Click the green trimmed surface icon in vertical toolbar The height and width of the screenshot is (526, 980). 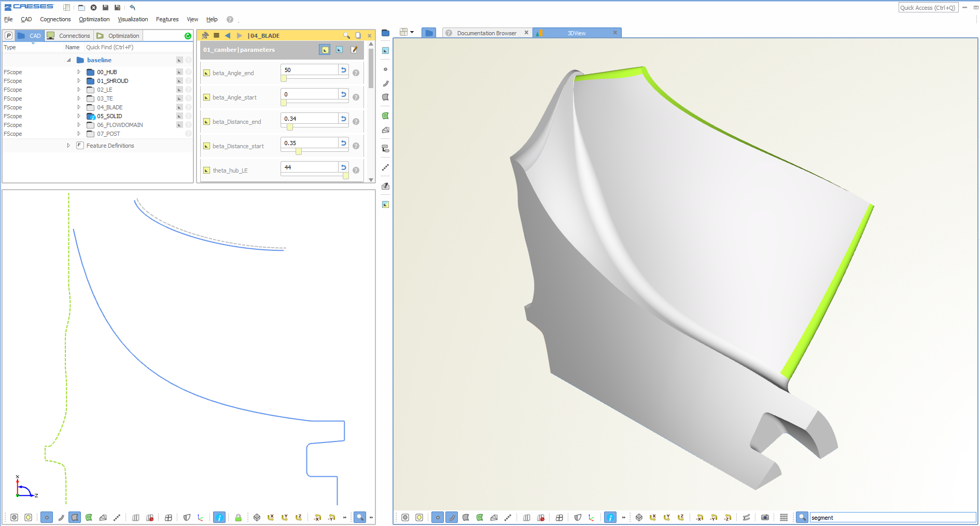pyautogui.click(x=385, y=116)
